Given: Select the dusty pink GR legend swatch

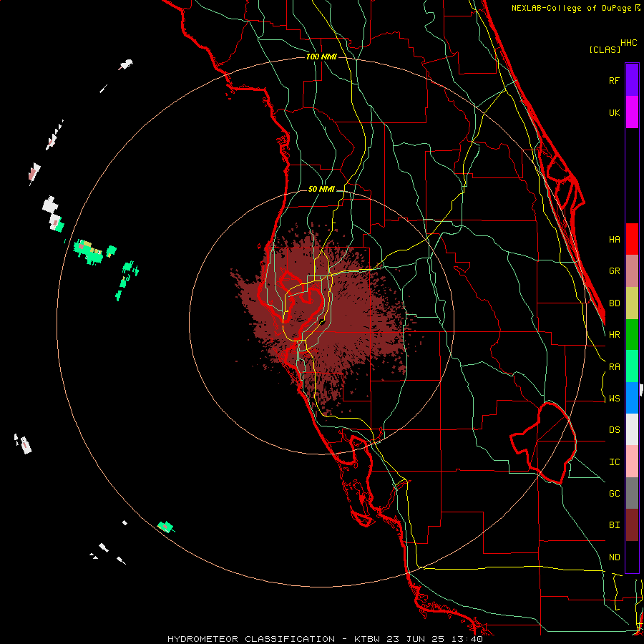Looking at the screenshot, I should click(x=632, y=271).
